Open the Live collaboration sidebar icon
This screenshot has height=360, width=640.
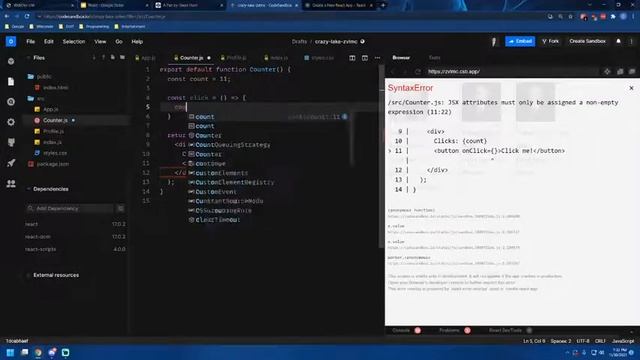[11, 184]
